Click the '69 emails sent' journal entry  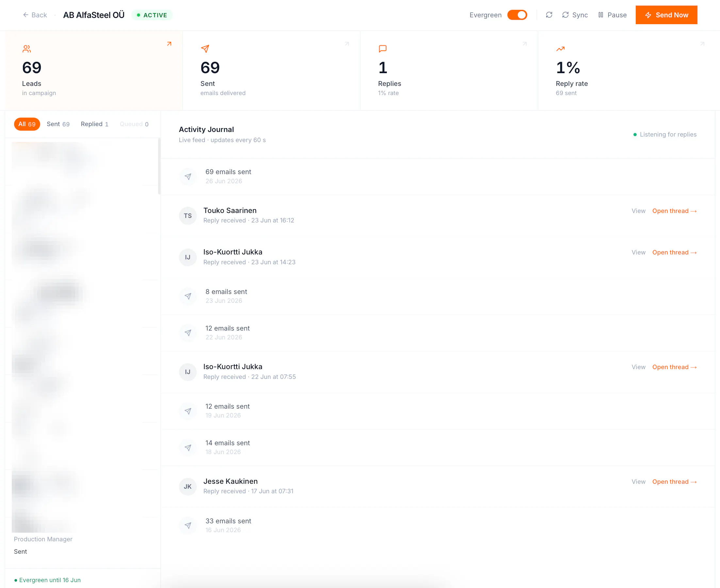(437, 176)
